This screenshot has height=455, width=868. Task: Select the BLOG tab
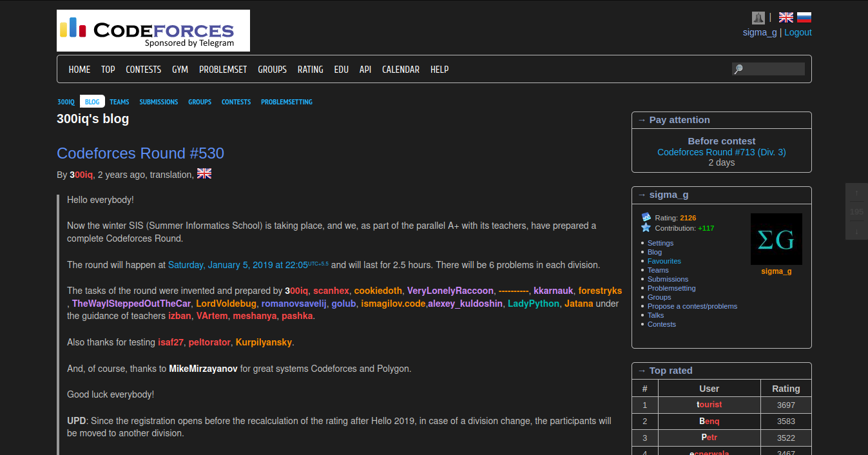click(92, 102)
